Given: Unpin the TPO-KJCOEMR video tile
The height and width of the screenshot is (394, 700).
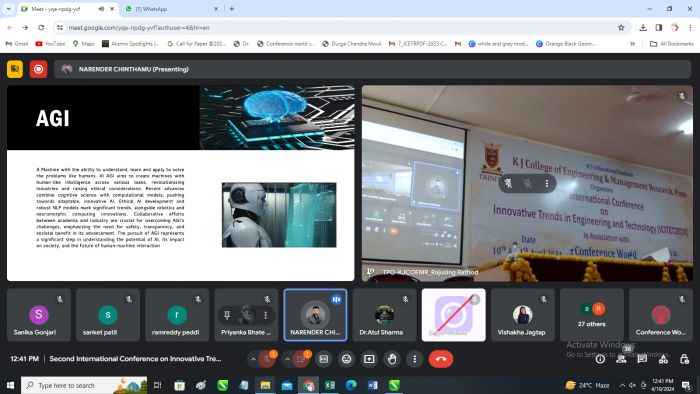Looking at the screenshot, I should click(508, 183).
